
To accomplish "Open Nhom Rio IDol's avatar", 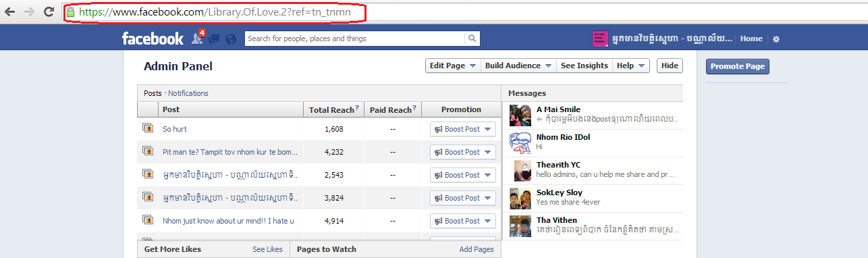I will click(x=520, y=143).
